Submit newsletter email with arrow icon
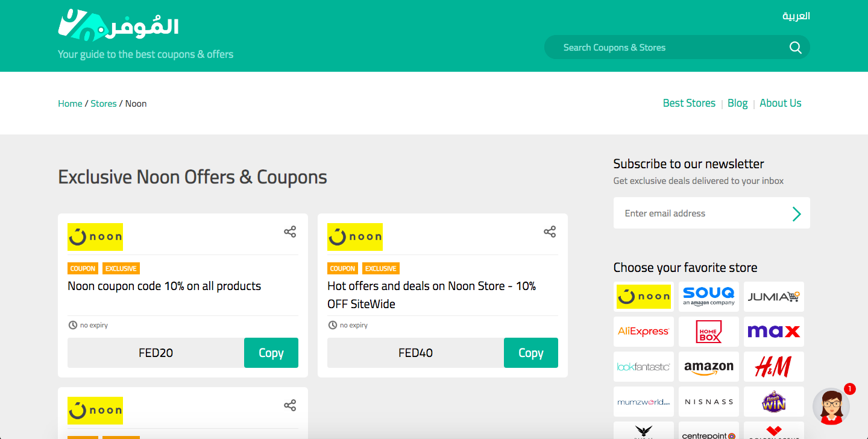Image resolution: width=868 pixels, height=439 pixels. click(796, 213)
